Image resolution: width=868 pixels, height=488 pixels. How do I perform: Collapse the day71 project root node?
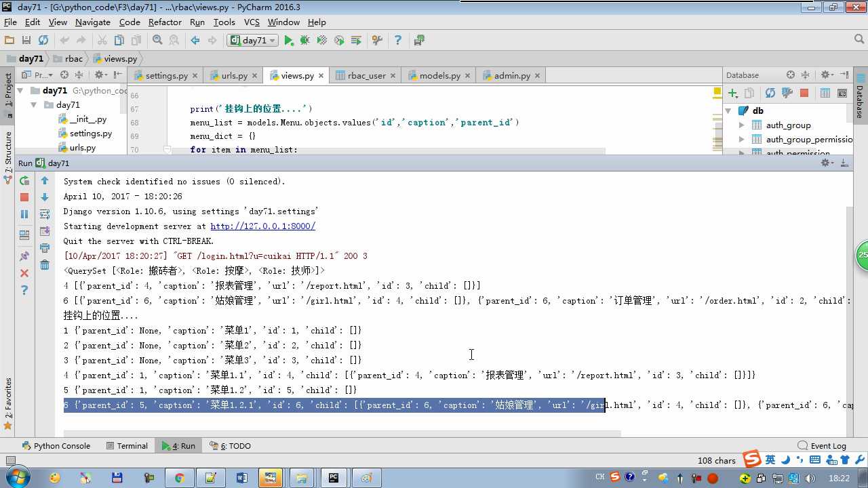point(20,90)
